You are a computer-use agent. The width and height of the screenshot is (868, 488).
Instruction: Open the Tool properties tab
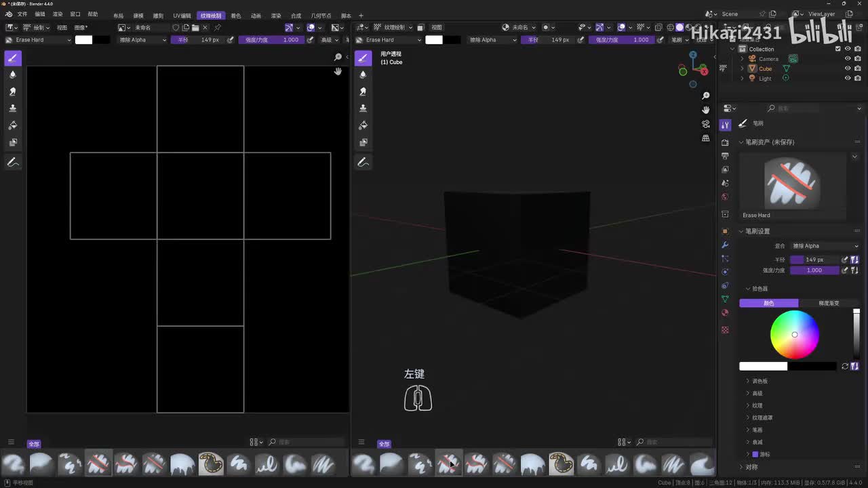(725, 125)
